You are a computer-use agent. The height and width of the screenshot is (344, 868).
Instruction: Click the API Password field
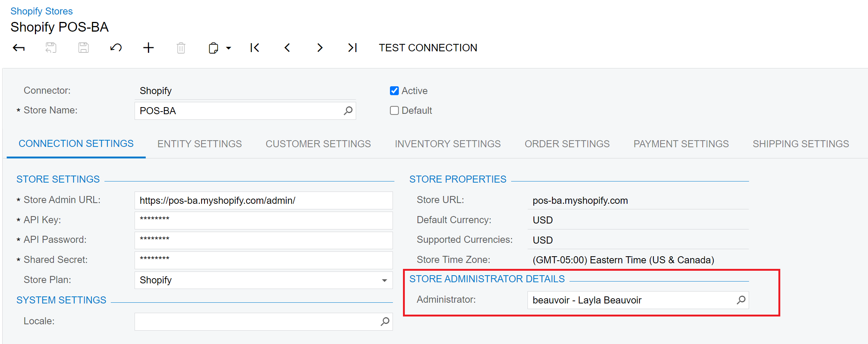click(264, 240)
